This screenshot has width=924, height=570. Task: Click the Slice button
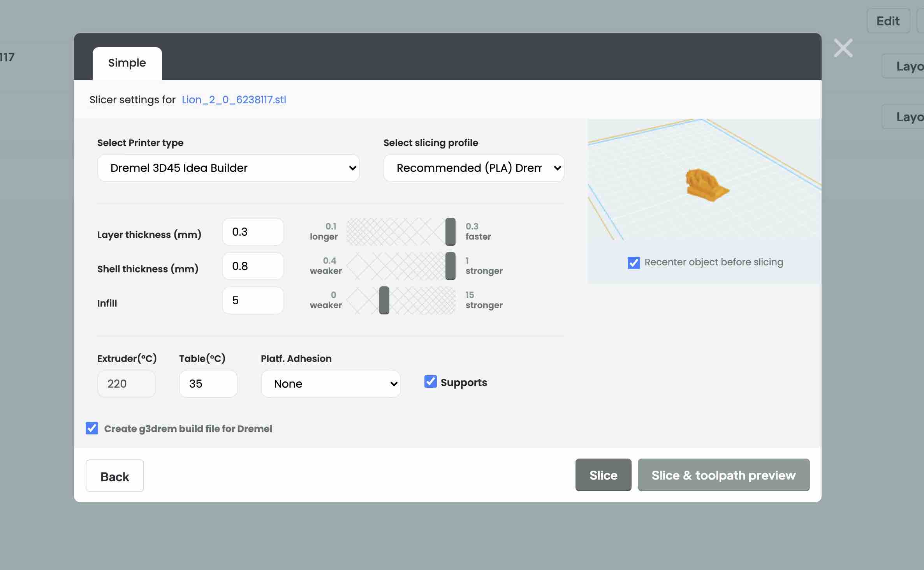pyautogui.click(x=603, y=475)
